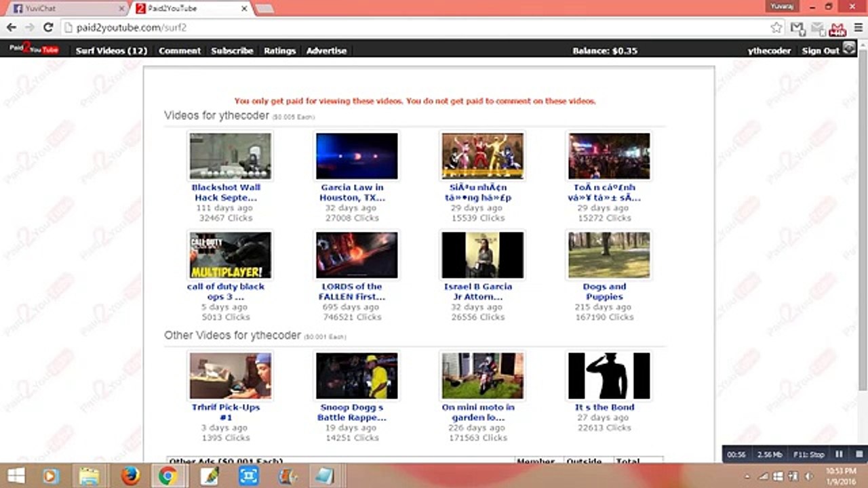Screen dimensions: 868x488
Task: Open the On mini moto in garden link
Action: (478, 412)
